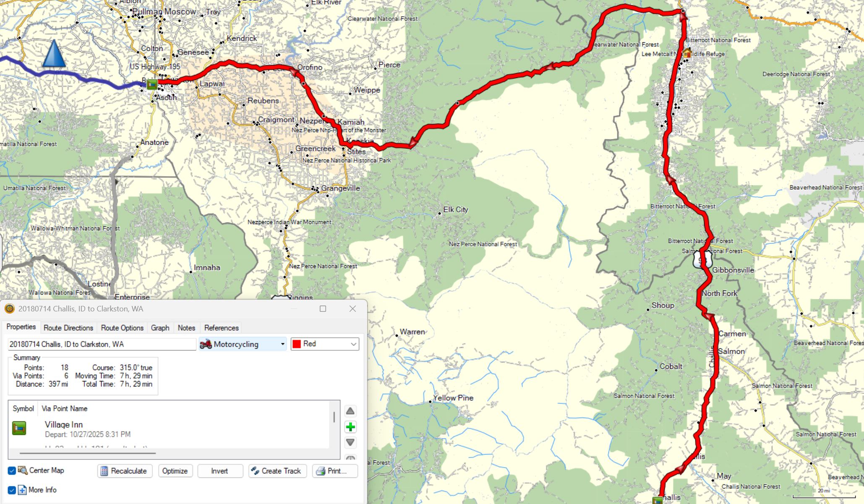Click the Create Track button

pyautogui.click(x=277, y=471)
